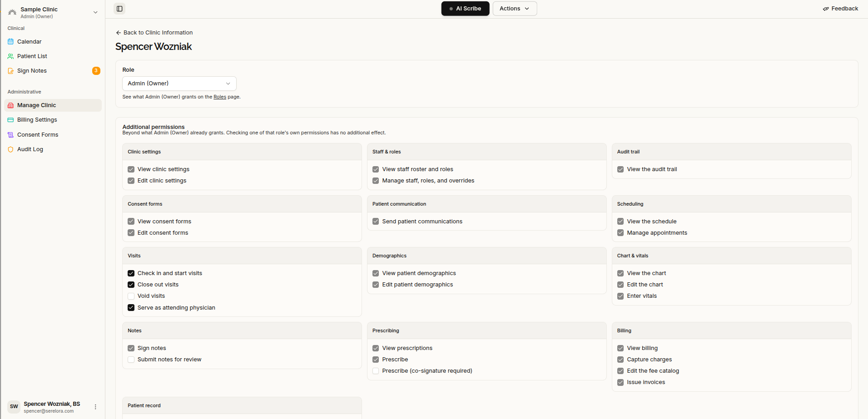Uncheck Check in and start visits

(131, 273)
